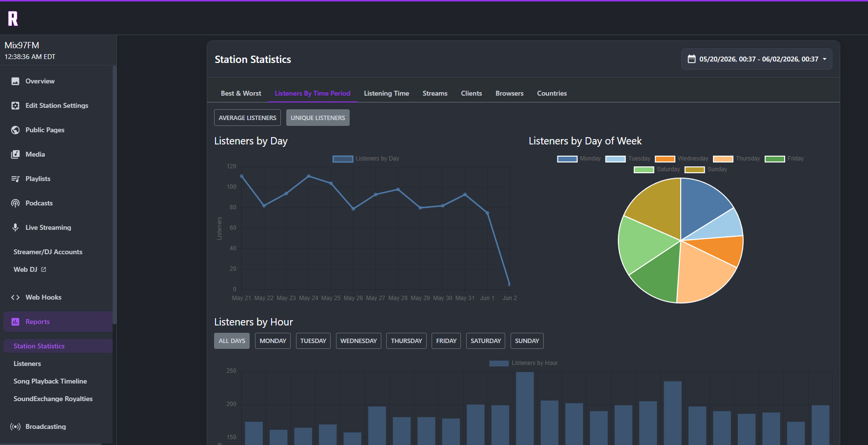
Task: Click the Overview image icon
Action: [16, 81]
